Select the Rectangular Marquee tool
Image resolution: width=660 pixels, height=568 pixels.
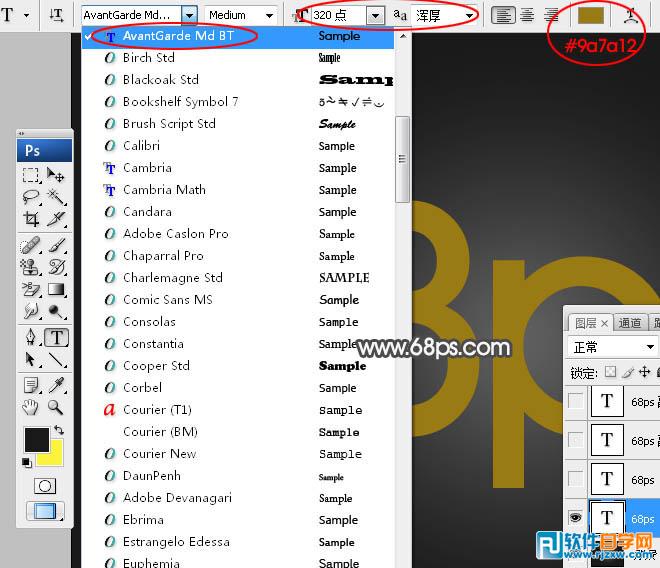tap(30, 175)
